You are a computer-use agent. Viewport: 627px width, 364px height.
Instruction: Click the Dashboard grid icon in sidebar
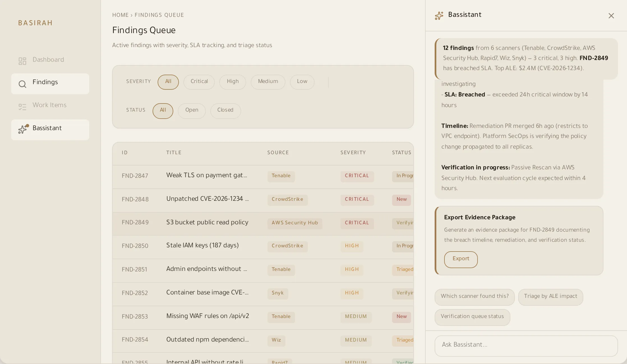tap(22, 61)
